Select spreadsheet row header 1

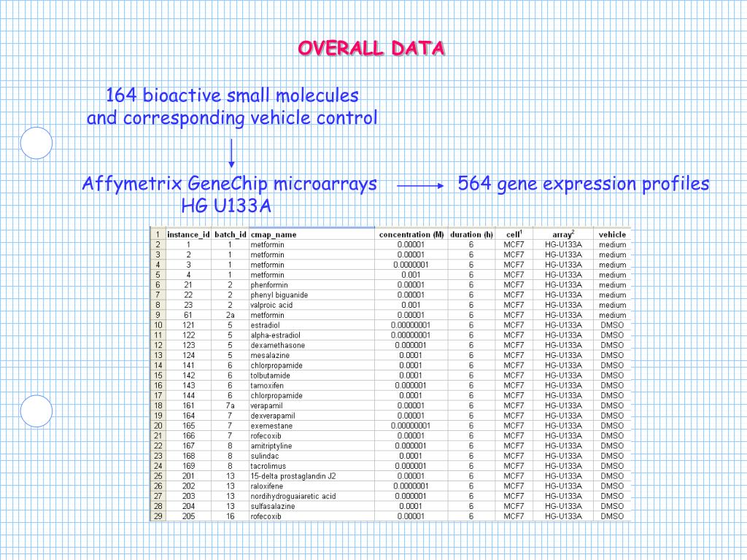[158, 234]
